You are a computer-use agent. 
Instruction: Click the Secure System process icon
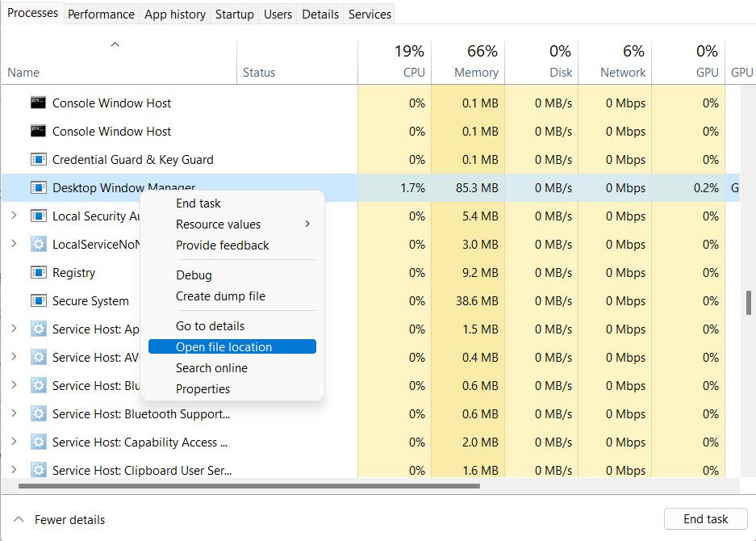pyautogui.click(x=40, y=300)
